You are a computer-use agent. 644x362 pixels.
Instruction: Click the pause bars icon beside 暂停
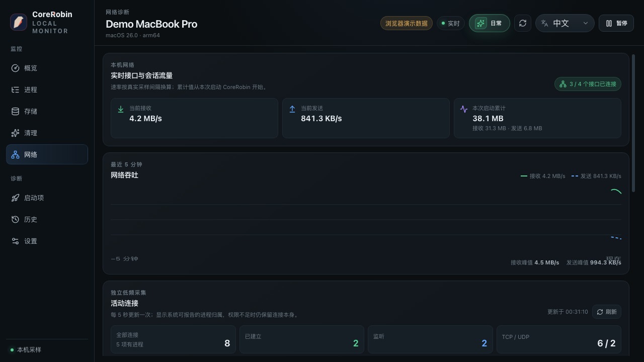point(609,23)
